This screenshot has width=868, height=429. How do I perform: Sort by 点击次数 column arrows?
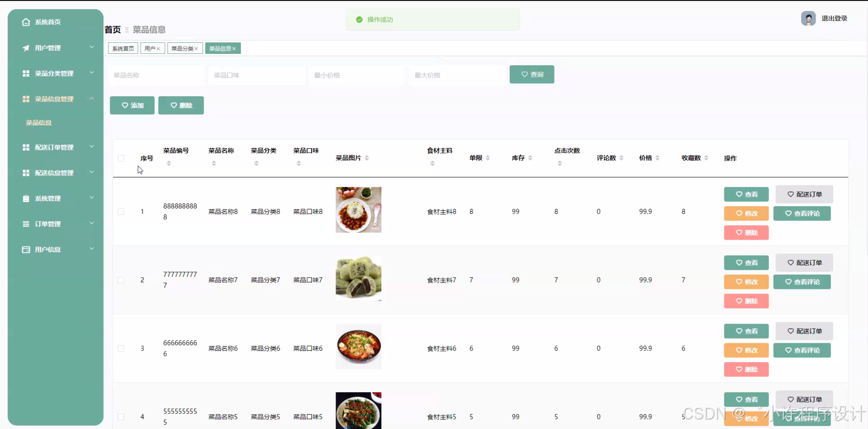560,163
